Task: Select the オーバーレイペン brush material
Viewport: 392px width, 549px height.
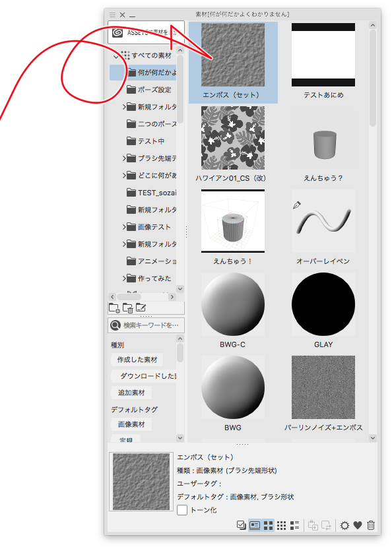Action: (x=323, y=221)
